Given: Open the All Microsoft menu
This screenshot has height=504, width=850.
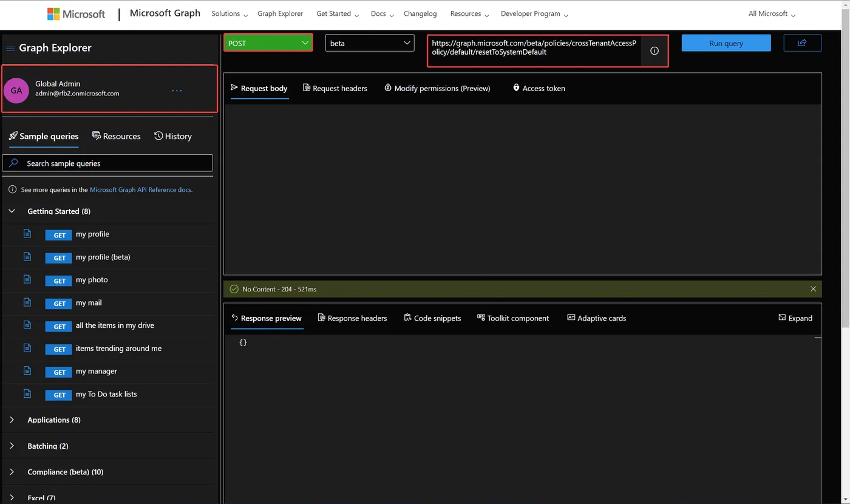Looking at the screenshot, I should click(x=772, y=14).
